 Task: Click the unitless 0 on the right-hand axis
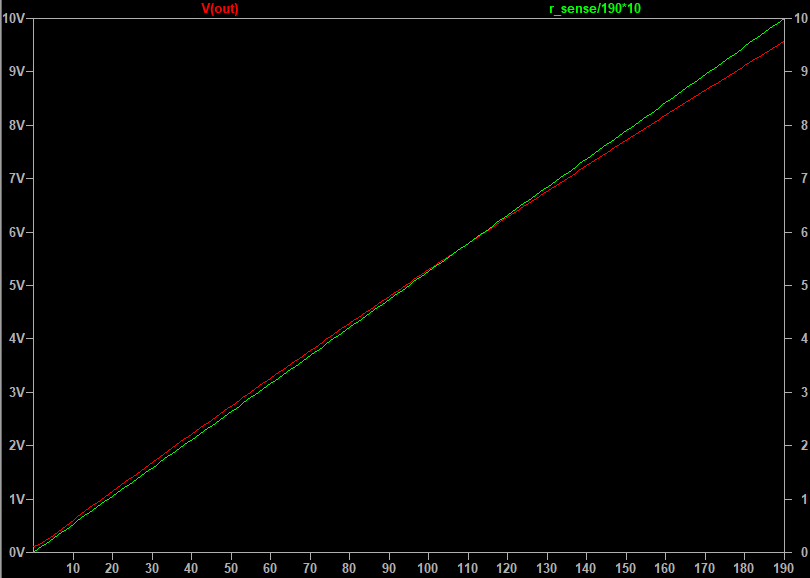[804, 553]
